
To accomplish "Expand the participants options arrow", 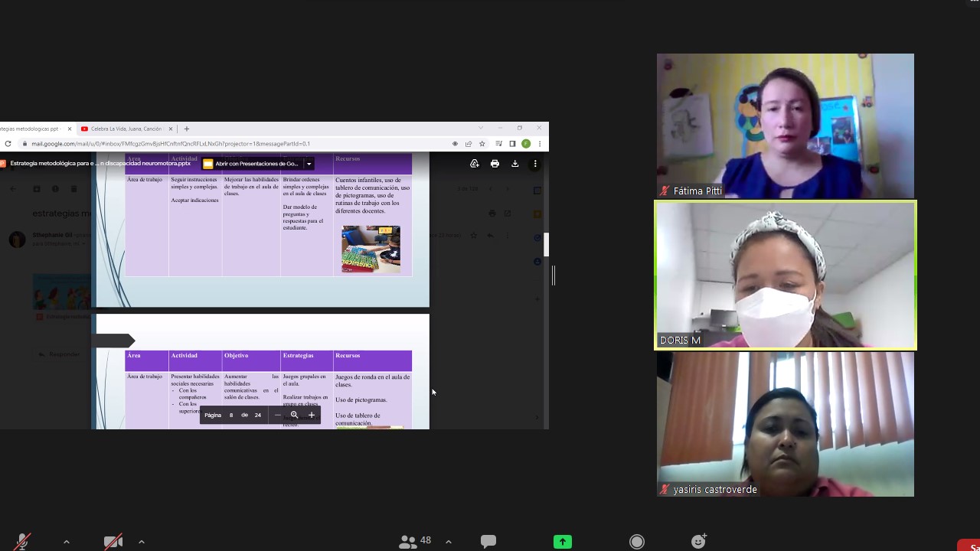I will 449,542.
